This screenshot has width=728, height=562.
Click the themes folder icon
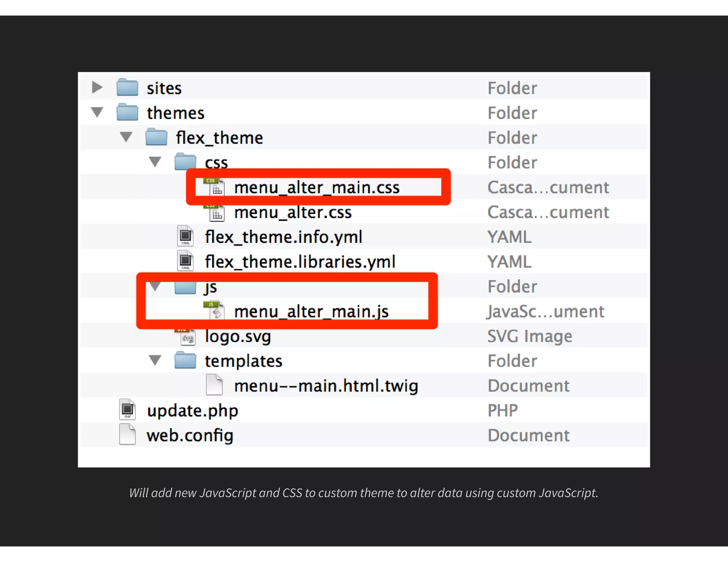pos(127,112)
